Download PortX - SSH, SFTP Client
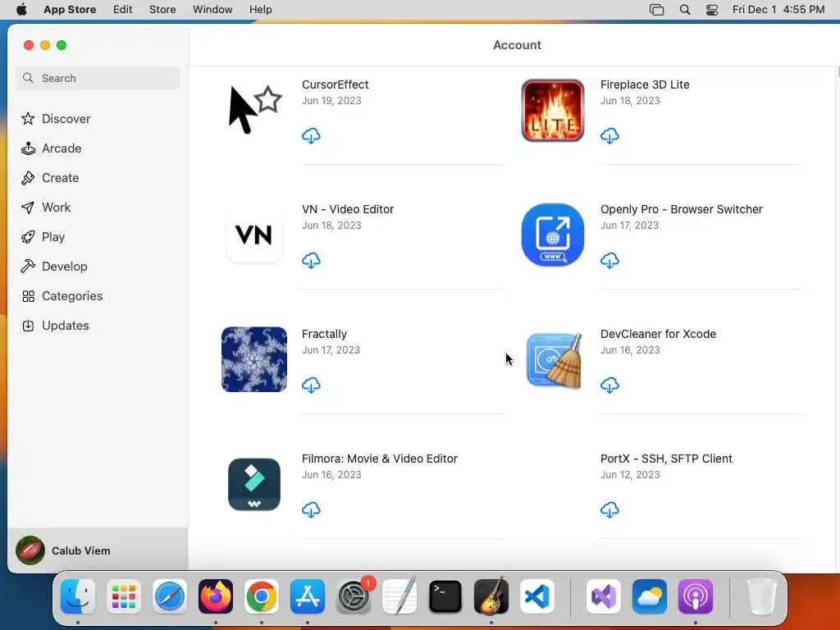The image size is (840, 630). pos(609,510)
